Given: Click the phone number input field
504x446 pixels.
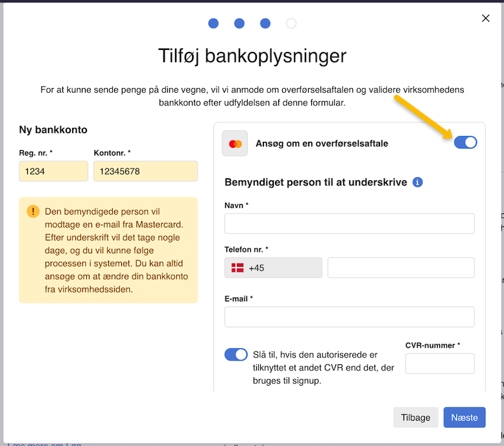Looking at the screenshot, I should tap(401, 268).
